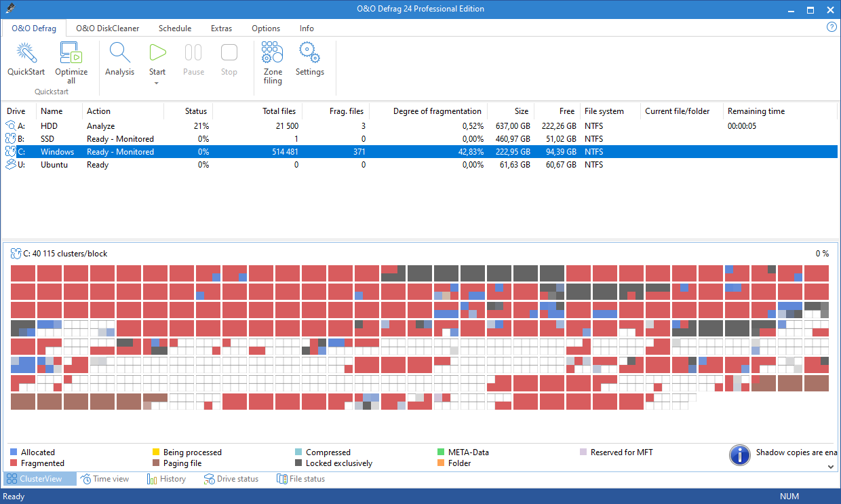Image resolution: width=841 pixels, height=504 pixels.
Task: Click the NUM status bar indicator
Action: point(789,497)
